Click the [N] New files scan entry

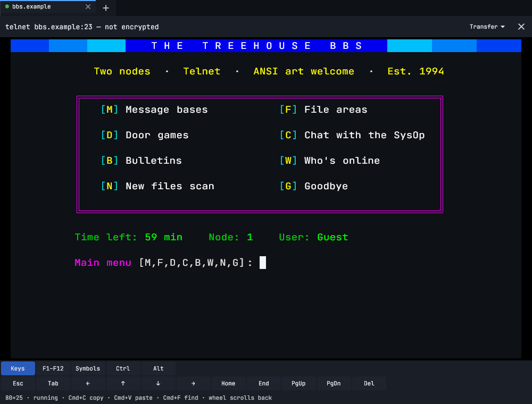coord(158,186)
